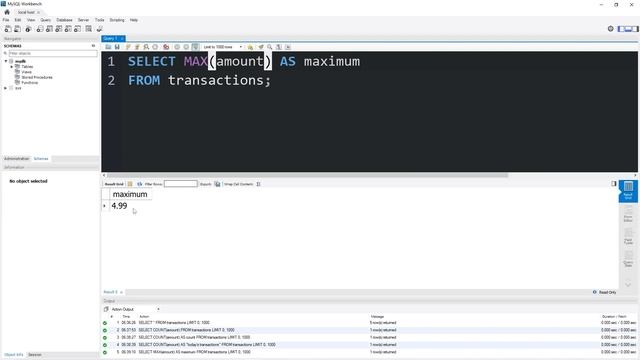The height and width of the screenshot is (360, 640).
Task: Click the create new view toolbar icon
Action: point(59,29)
